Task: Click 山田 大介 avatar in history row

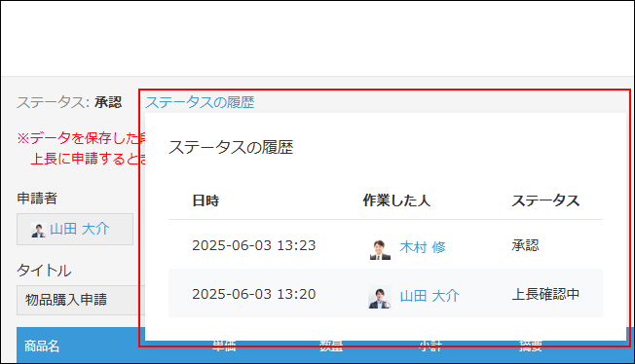Action: pyautogui.click(x=380, y=297)
